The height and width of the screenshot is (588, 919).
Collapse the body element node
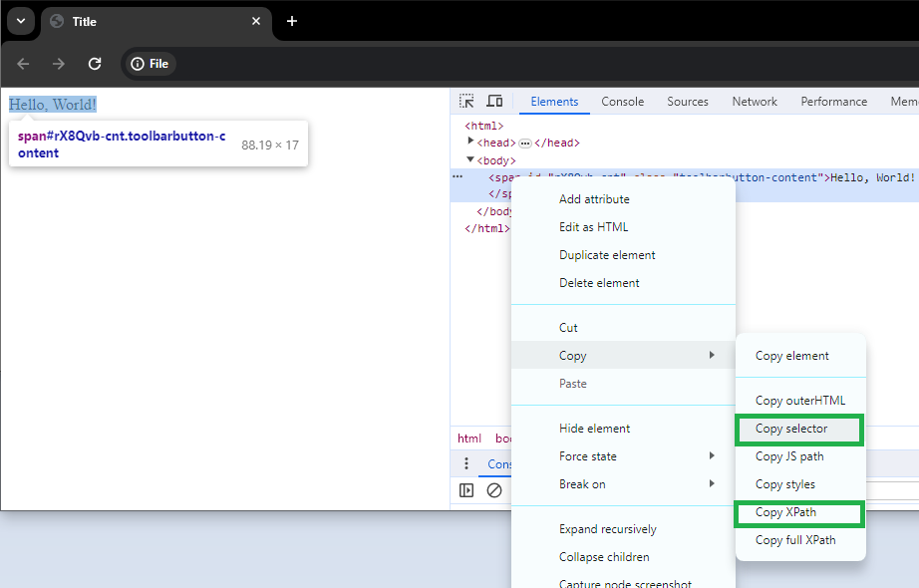click(471, 159)
